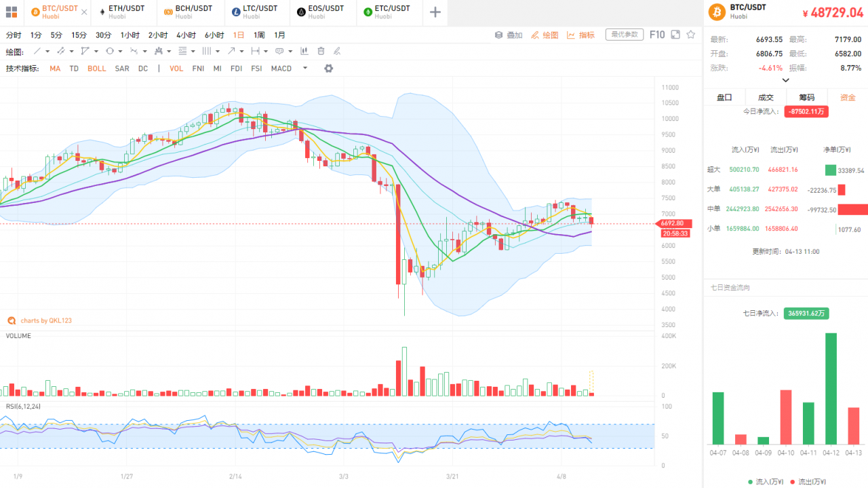Expand more price details chevron

[786, 80]
